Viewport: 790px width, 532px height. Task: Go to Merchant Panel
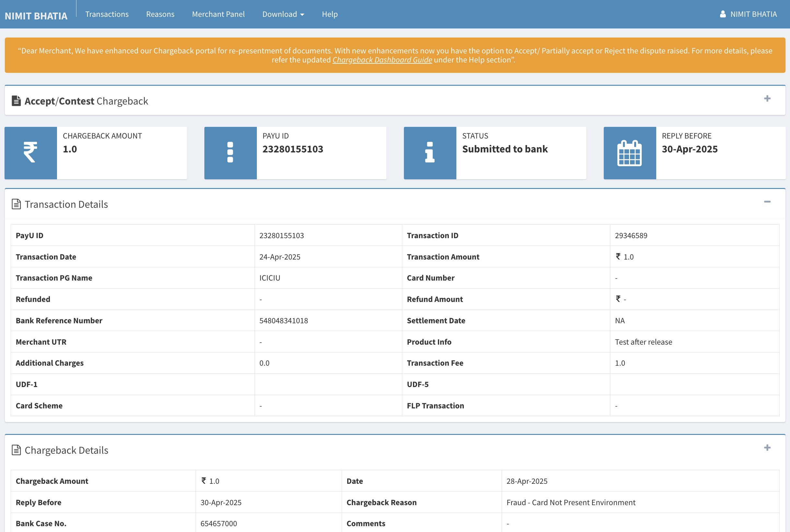[218, 14]
